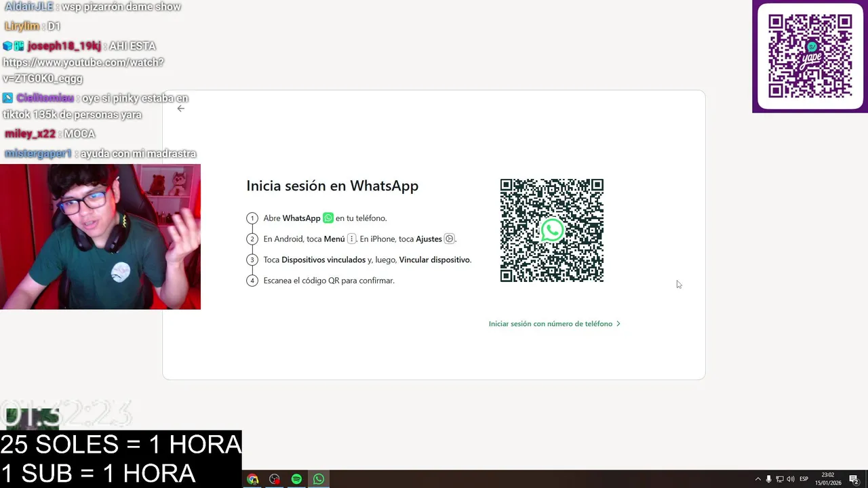Click the YouTube link in joseph18_19kj's chat message

(x=83, y=70)
